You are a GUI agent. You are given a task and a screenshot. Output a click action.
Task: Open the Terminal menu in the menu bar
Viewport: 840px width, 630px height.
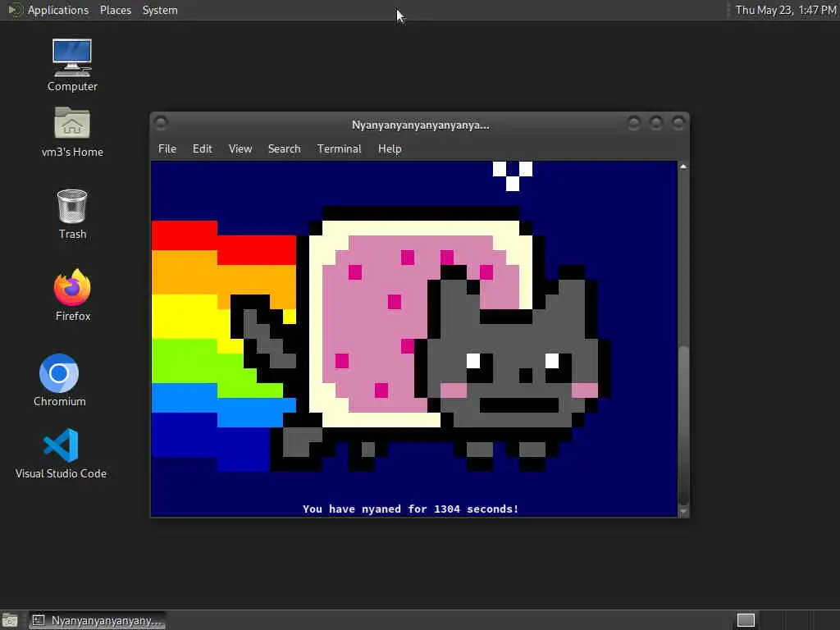point(339,149)
